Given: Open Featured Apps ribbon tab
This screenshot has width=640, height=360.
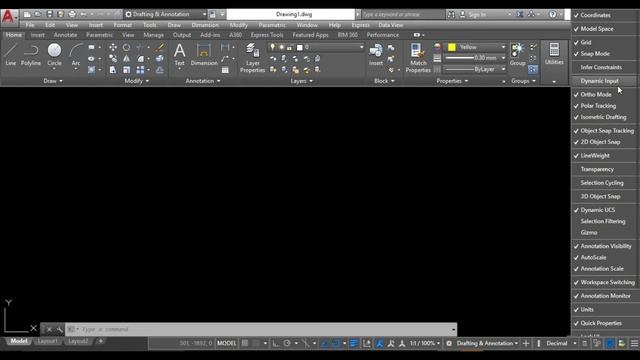Looking at the screenshot, I should (310, 35).
